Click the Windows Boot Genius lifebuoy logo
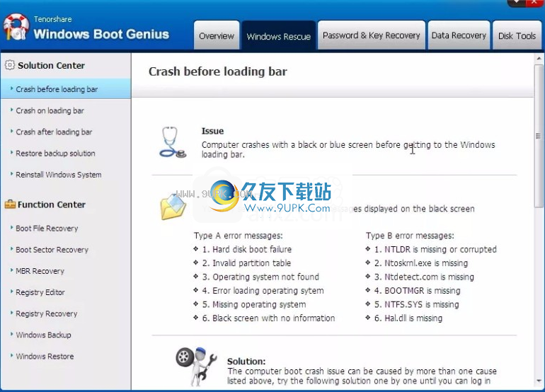The height and width of the screenshot is (392, 545). [x=16, y=27]
